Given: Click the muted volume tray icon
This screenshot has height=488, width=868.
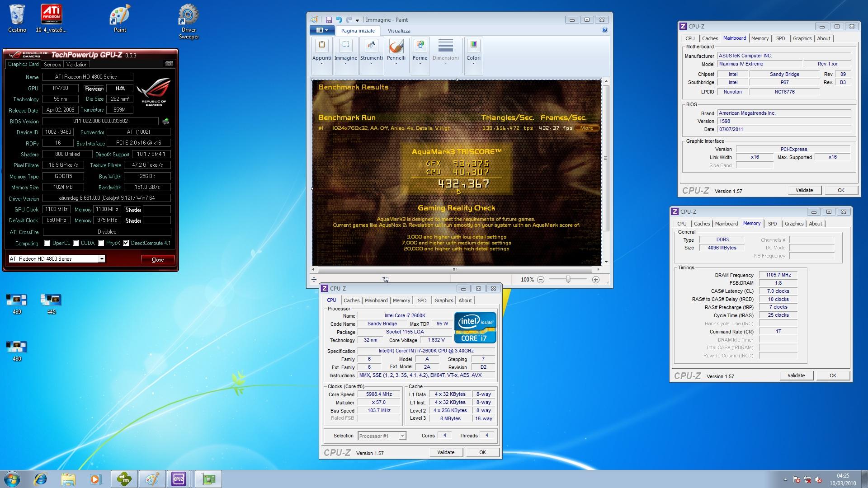Looking at the screenshot, I should [x=818, y=479].
